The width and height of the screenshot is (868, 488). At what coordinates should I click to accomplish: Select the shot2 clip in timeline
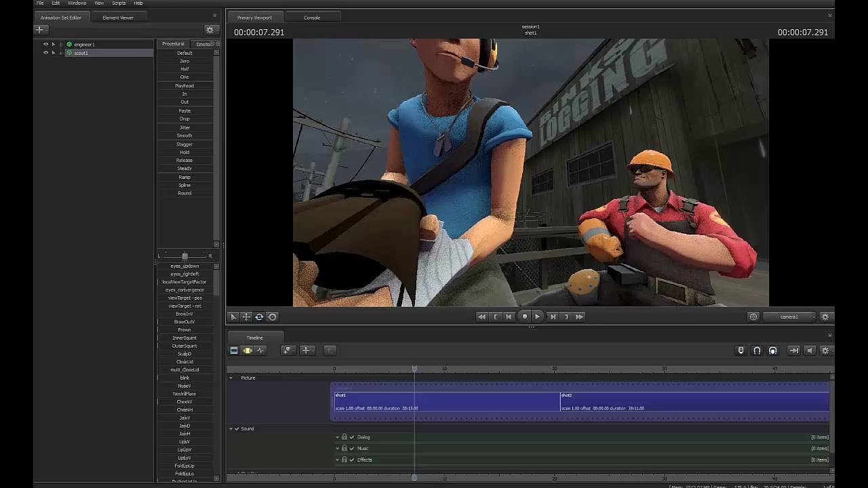pyautogui.click(x=694, y=401)
